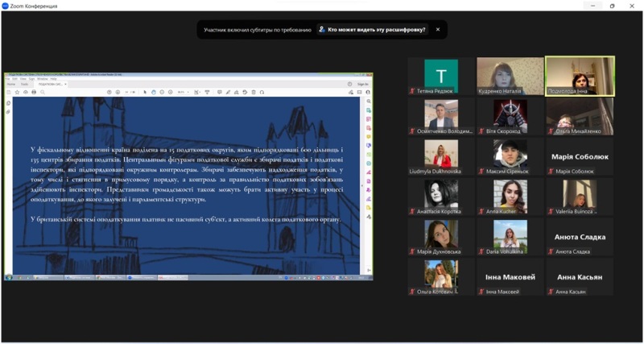Open the zoom percentage dropdown in Acrobat
This screenshot has height=344, width=644.
[x=184, y=92]
